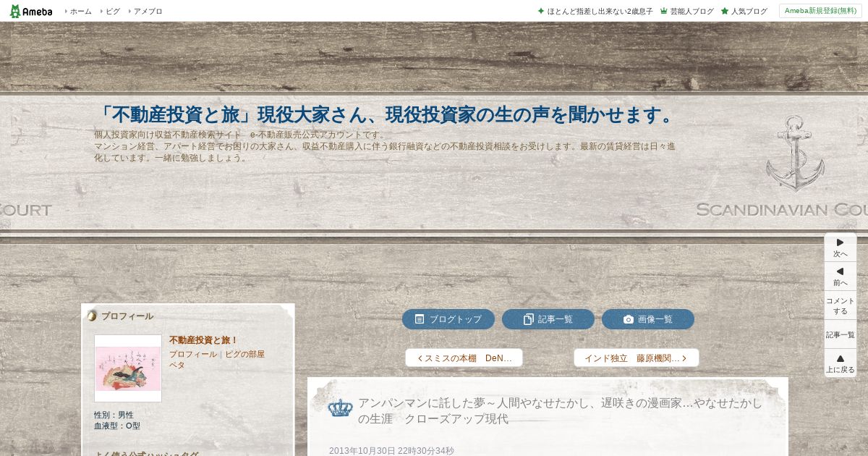Open プロフィール link under profile name
This screenshot has width=868, height=456.
[x=193, y=355]
